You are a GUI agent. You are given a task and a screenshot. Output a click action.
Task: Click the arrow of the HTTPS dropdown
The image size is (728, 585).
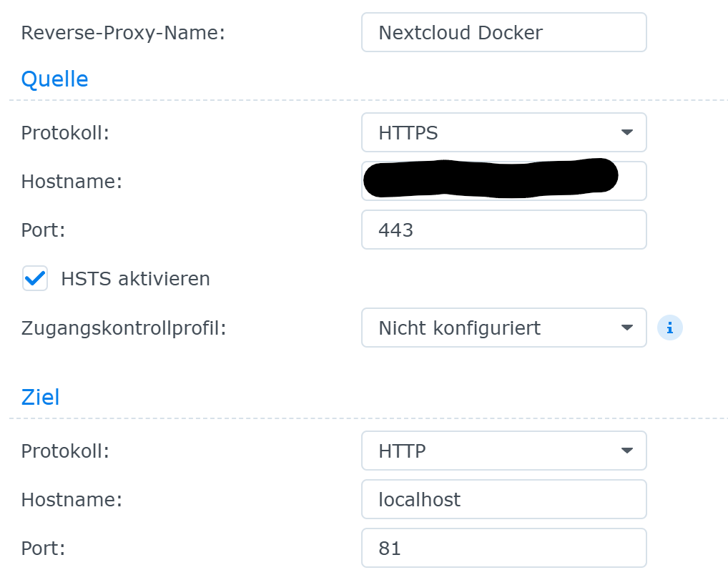pos(627,132)
